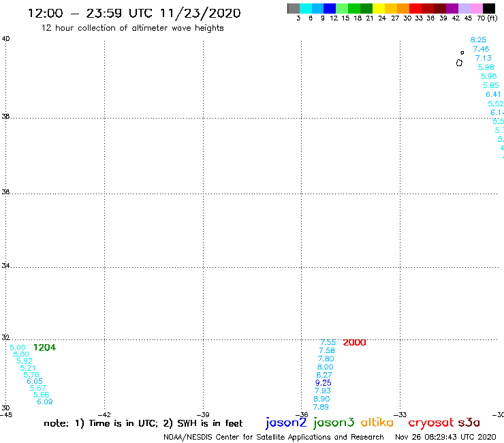Click the longitude axis label '-39'

tap(203, 415)
